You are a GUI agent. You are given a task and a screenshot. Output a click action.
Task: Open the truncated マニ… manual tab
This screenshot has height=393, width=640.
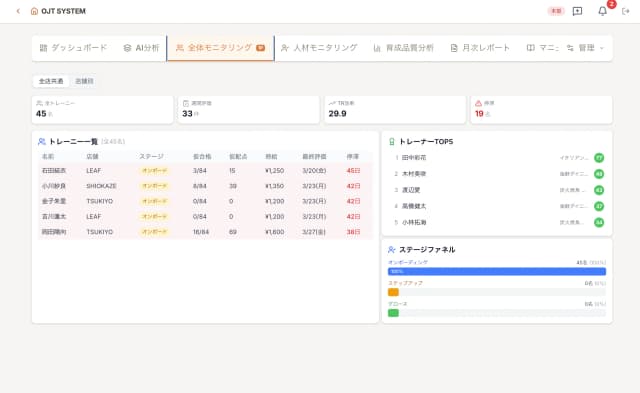542,48
